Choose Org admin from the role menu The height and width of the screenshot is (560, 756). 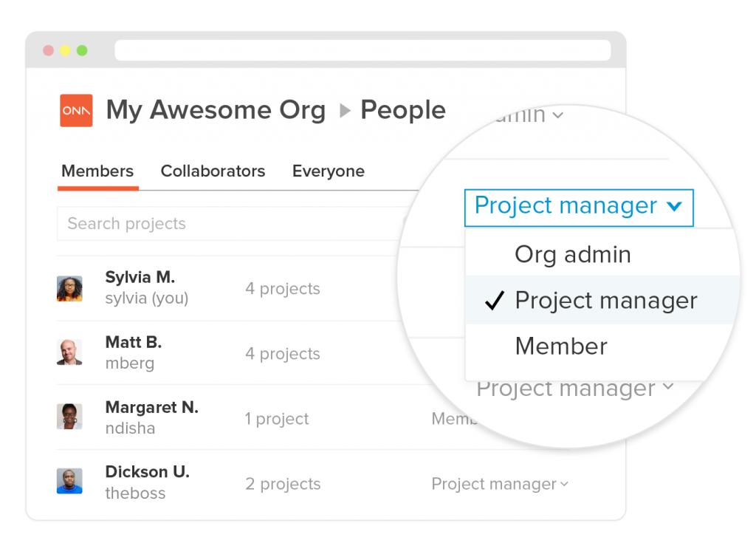click(573, 255)
